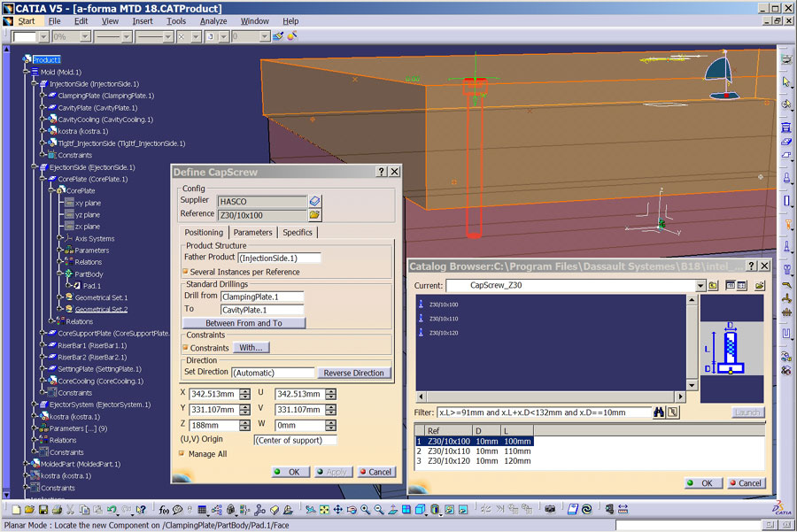Click the Print icon
This screenshot has width=797, height=532.
pyautogui.click(x=57, y=510)
